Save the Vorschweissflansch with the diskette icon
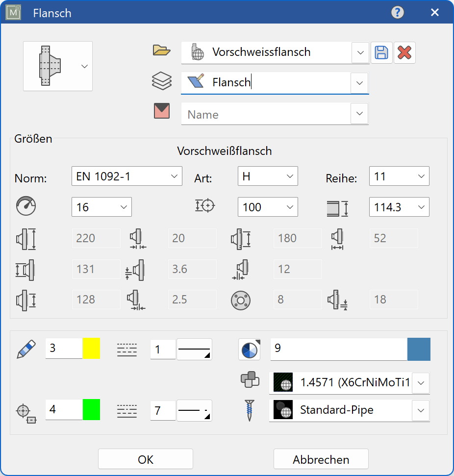Image resolution: width=454 pixels, height=476 pixels. [x=381, y=53]
